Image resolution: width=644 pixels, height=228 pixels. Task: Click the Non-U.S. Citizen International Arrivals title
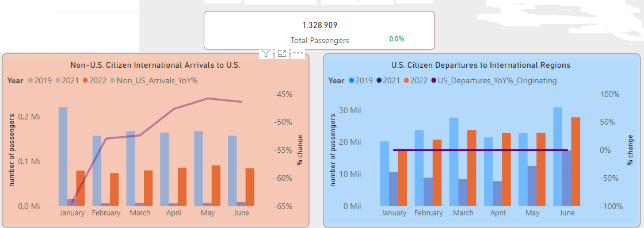[x=155, y=65]
